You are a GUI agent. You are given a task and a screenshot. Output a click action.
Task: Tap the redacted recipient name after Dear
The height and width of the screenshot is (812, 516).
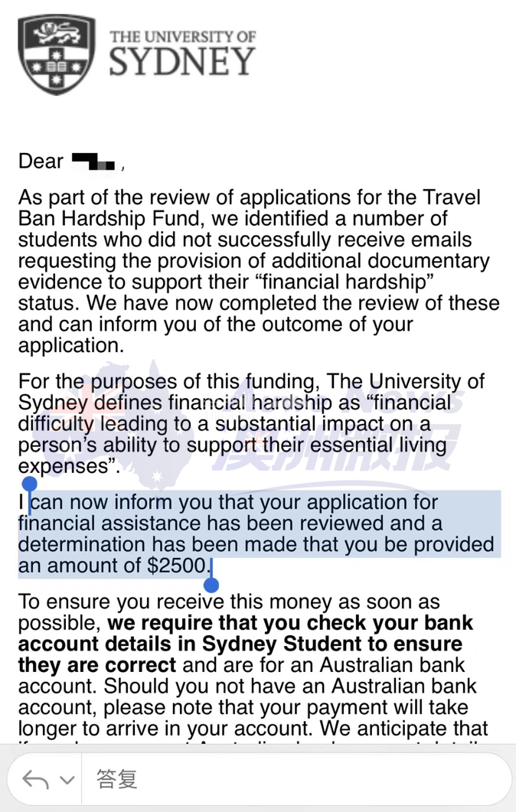(93, 162)
